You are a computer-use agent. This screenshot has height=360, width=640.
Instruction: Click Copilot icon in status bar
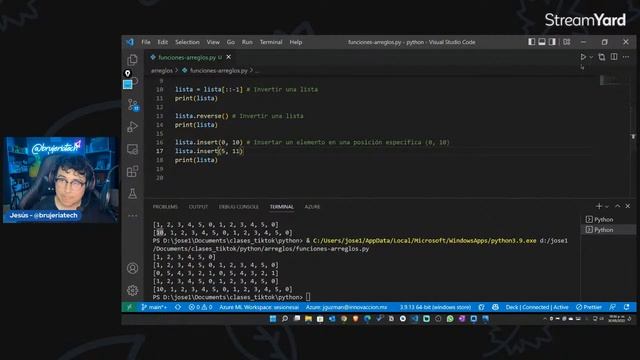495,307
